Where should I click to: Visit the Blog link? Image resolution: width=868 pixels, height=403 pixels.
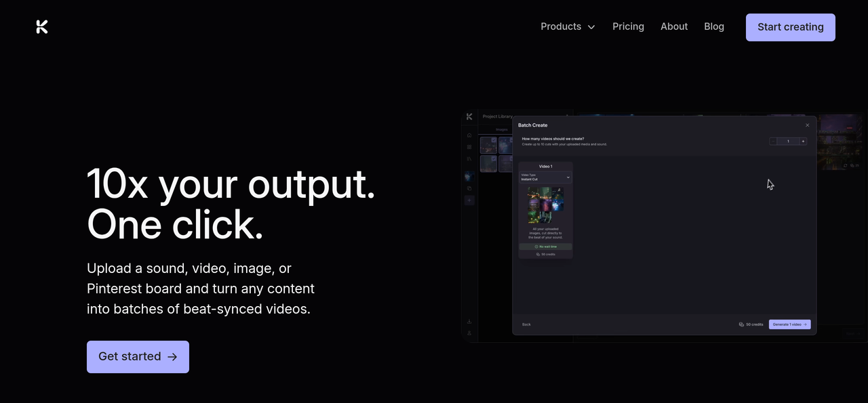pos(714,26)
